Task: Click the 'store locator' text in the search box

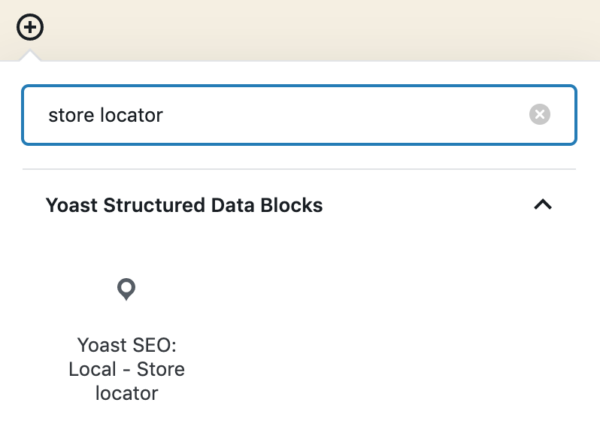Action: 106,115
